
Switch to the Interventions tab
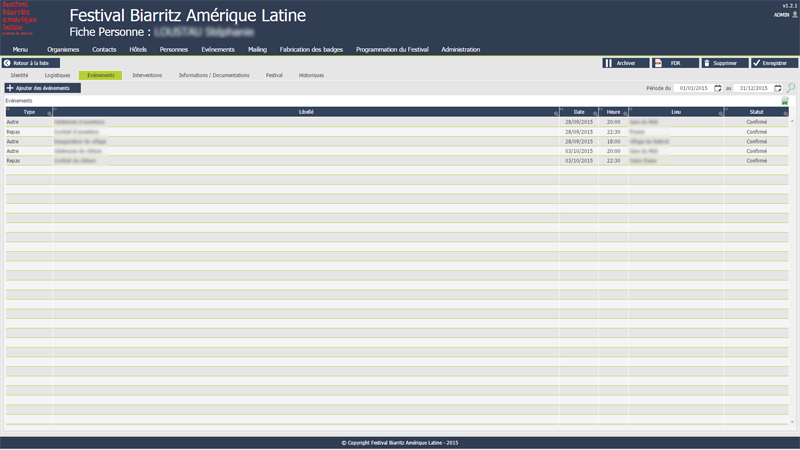(x=147, y=75)
